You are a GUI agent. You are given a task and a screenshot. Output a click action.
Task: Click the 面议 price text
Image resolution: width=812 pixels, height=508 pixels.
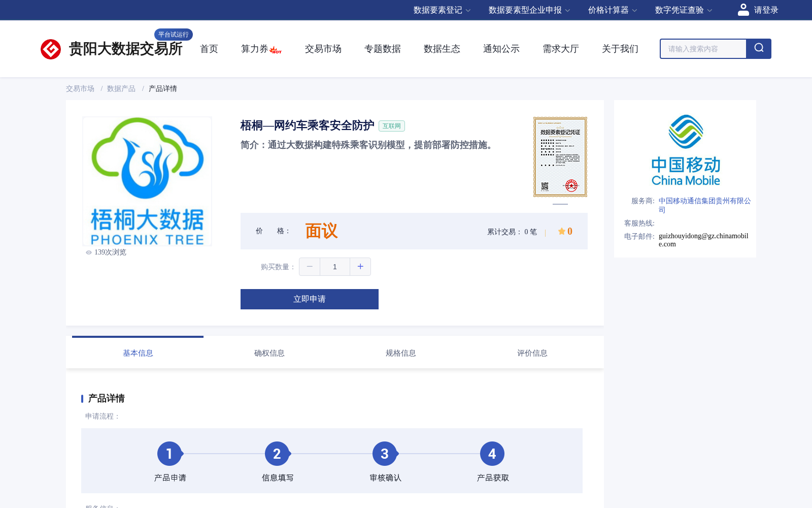pos(321,231)
